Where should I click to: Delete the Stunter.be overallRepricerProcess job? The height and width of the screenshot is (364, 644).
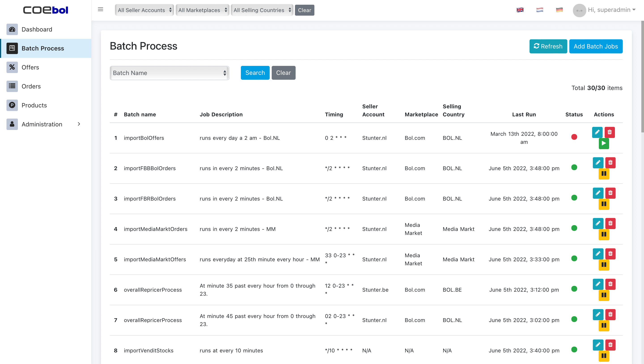point(610,284)
